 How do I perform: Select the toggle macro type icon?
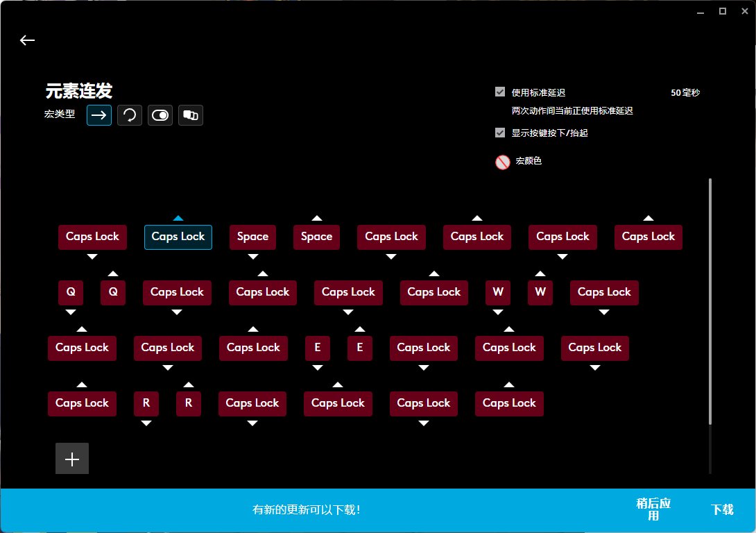tap(160, 115)
